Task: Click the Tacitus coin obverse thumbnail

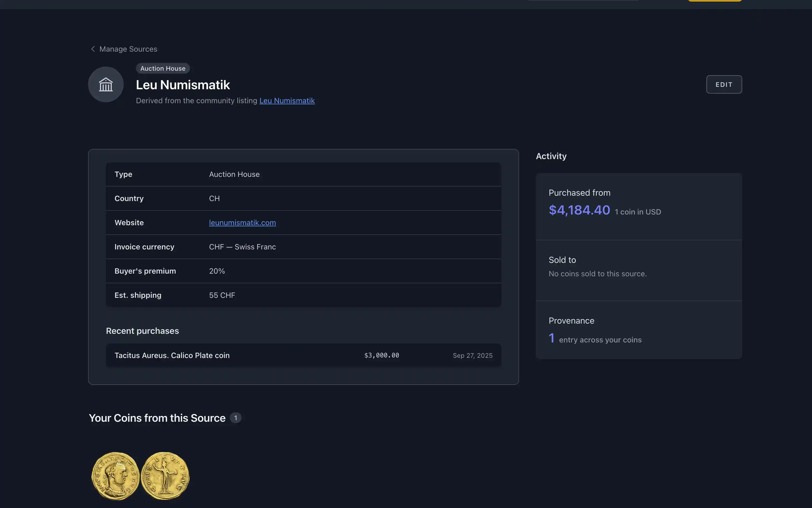Action: tap(116, 476)
